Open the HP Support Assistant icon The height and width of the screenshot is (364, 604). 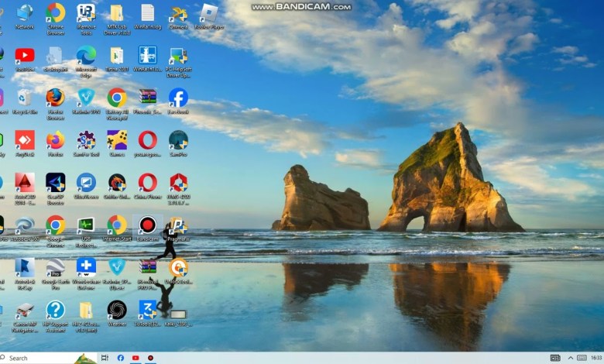[55, 311]
